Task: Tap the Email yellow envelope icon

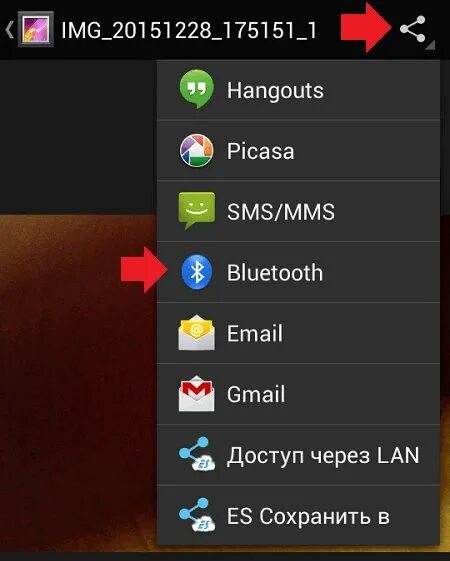Action: coord(197,333)
